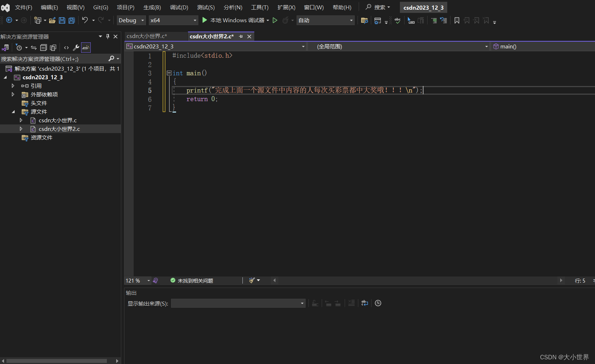Collapse the main function code fold
This screenshot has width=595, height=364.
tap(169, 73)
